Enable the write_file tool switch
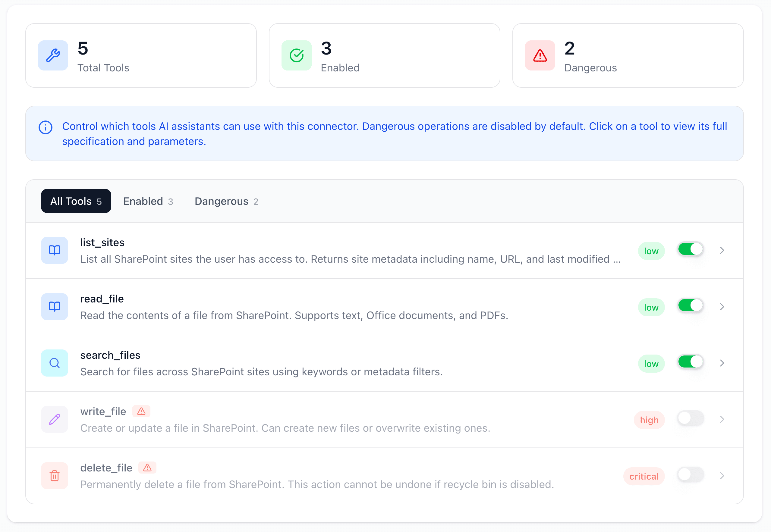 coord(690,418)
